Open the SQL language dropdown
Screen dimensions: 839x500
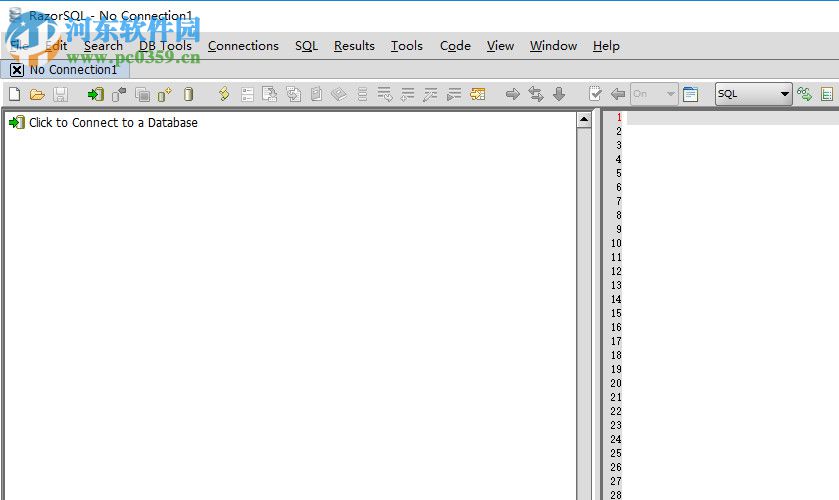(x=753, y=94)
